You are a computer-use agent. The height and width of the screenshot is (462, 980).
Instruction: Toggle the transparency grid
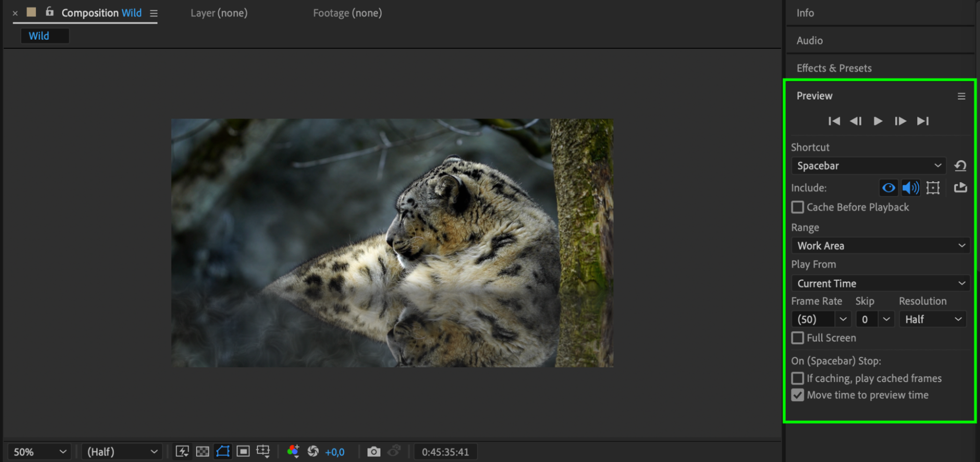pyautogui.click(x=202, y=451)
